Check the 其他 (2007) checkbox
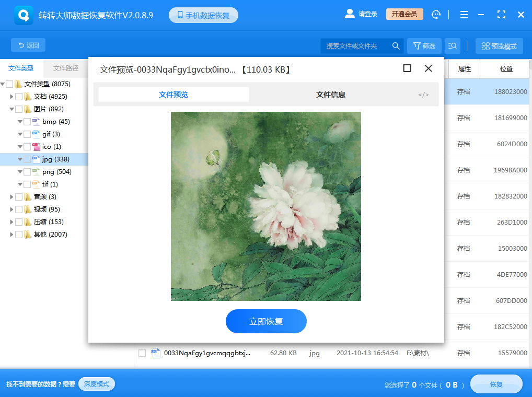532x397 pixels. pyautogui.click(x=19, y=234)
